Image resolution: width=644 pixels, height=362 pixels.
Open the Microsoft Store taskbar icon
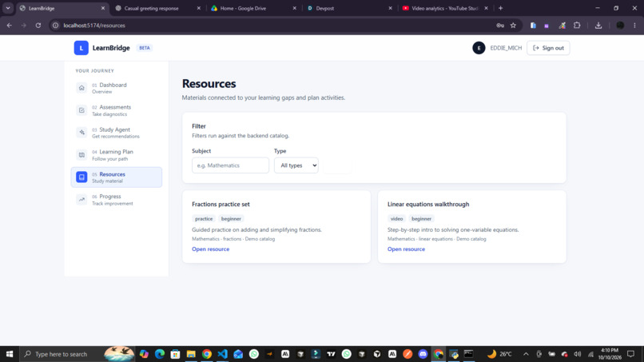[175, 354]
